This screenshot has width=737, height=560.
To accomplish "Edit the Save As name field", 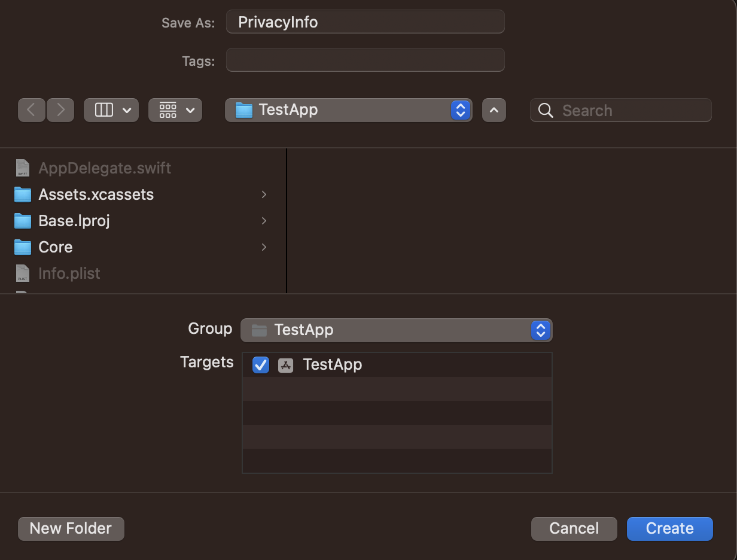I will (x=366, y=22).
